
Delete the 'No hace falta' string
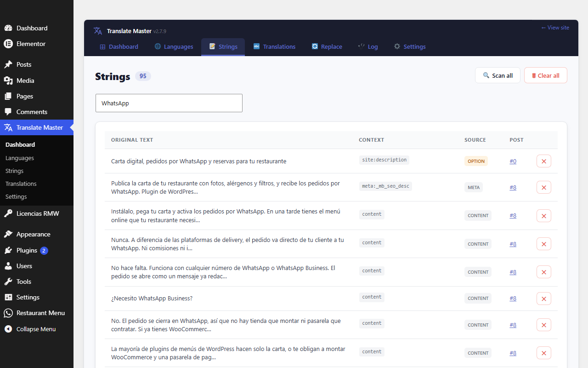click(x=544, y=272)
